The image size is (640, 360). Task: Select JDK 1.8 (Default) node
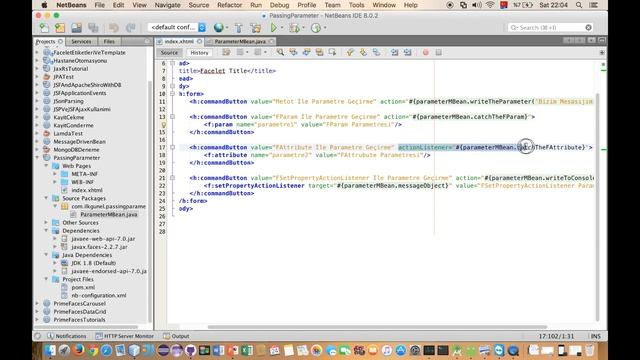[x=93, y=263]
